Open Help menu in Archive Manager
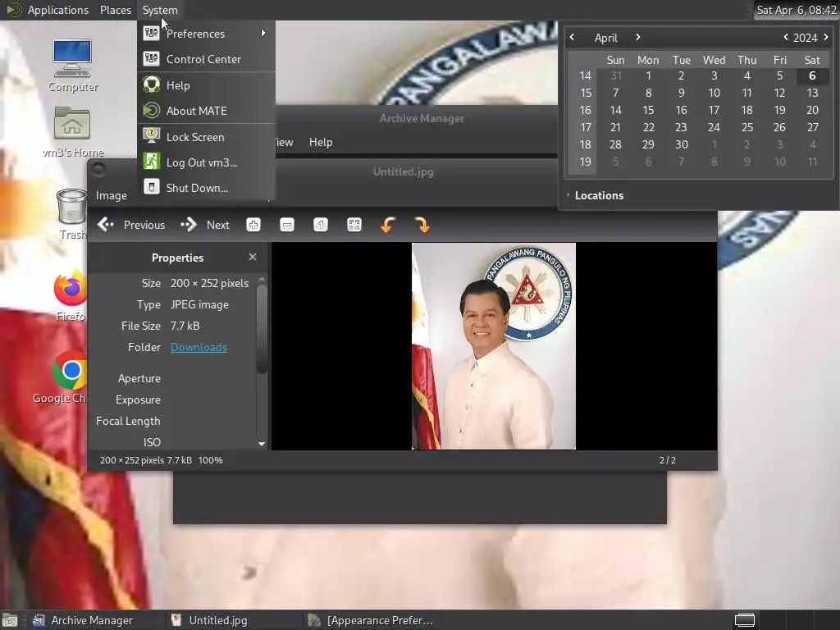 coord(321,142)
